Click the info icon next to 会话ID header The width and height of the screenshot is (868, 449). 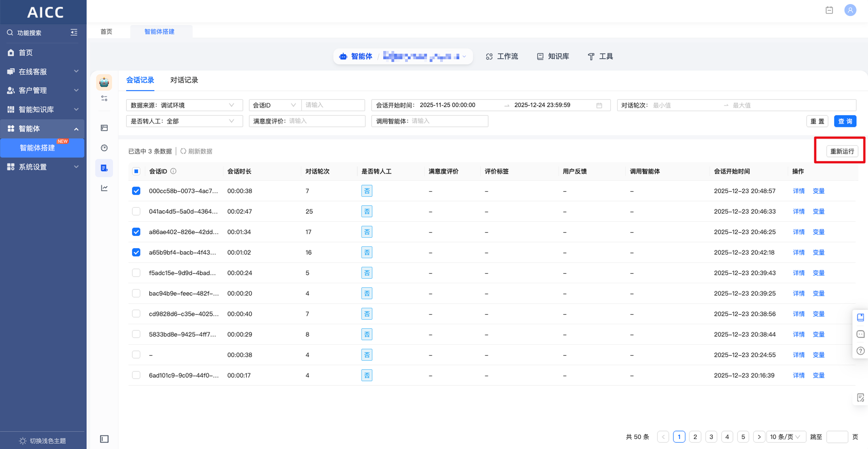(x=173, y=171)
